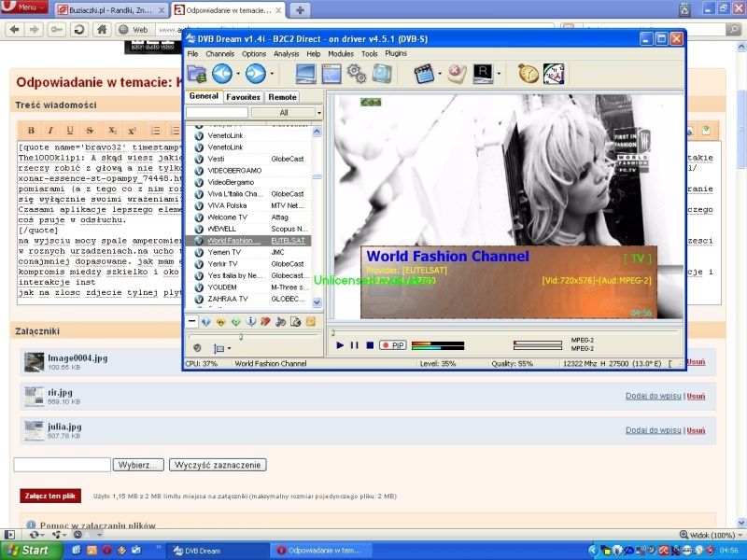This screenshot has height=560, width=747.
Task: Click the browser Reload button in Opera
Action: pyautogui.click(x=79, y=30)
